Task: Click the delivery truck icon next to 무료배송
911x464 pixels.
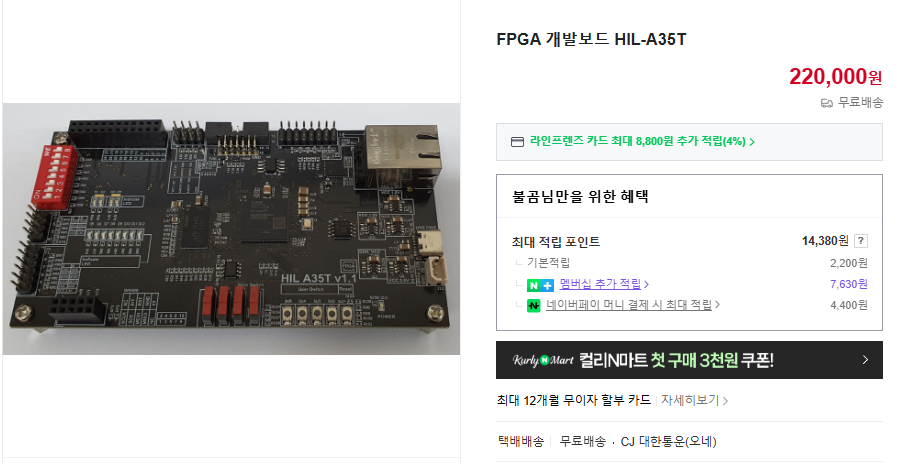Action: (827, 103)
